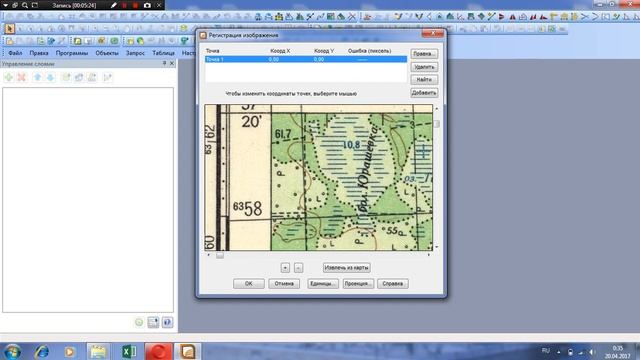Open the Проекция... button
The width and height of the screenshot is (640, 360).
pos(358,284)
